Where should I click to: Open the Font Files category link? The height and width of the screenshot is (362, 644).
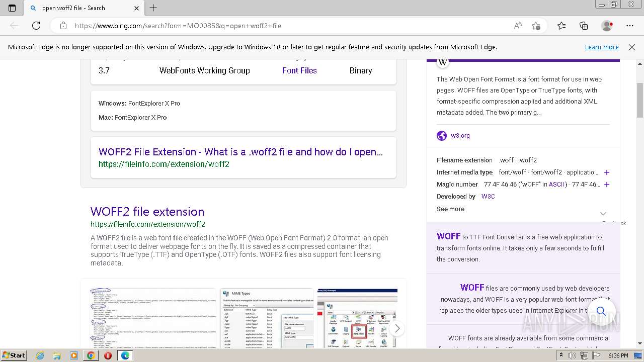tap(299, 70)
